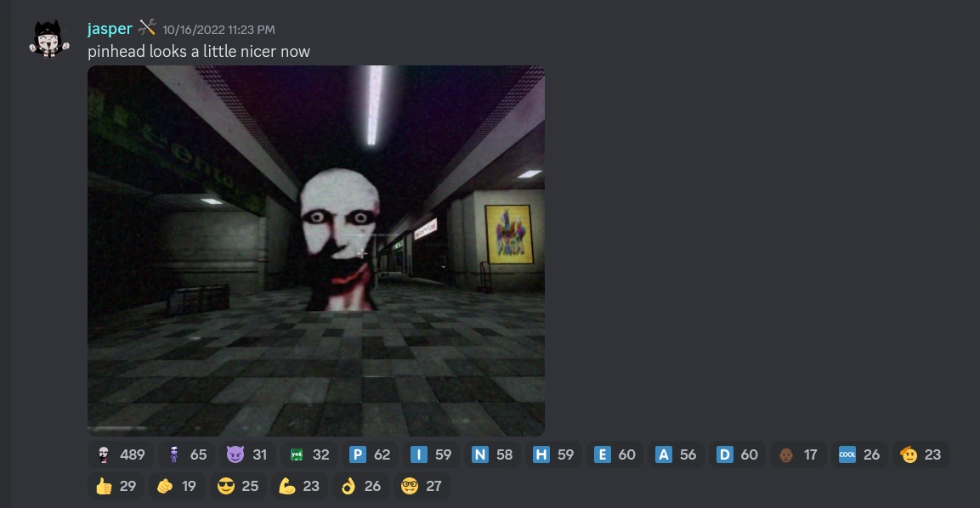Toggle the letter N reaction
The image size is (980, 508).
coord(492,454)
